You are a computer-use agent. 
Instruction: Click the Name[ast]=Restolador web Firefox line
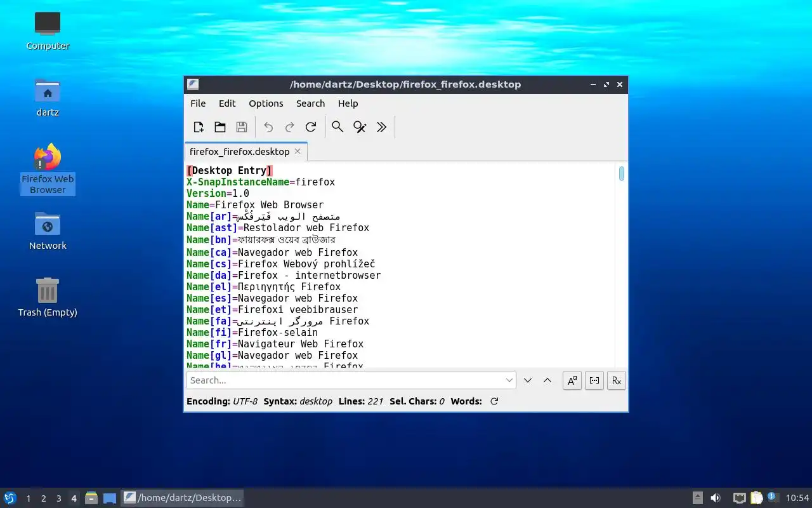(x=278, y=227)
